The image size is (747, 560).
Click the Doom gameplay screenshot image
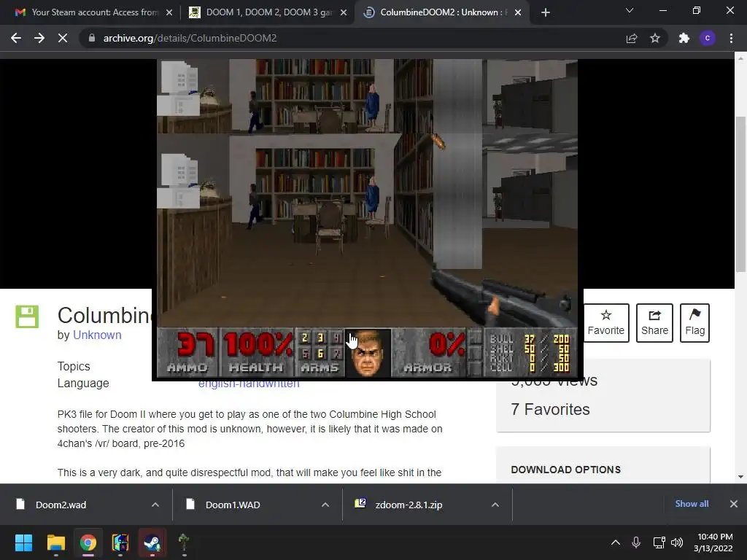(367, 219)
